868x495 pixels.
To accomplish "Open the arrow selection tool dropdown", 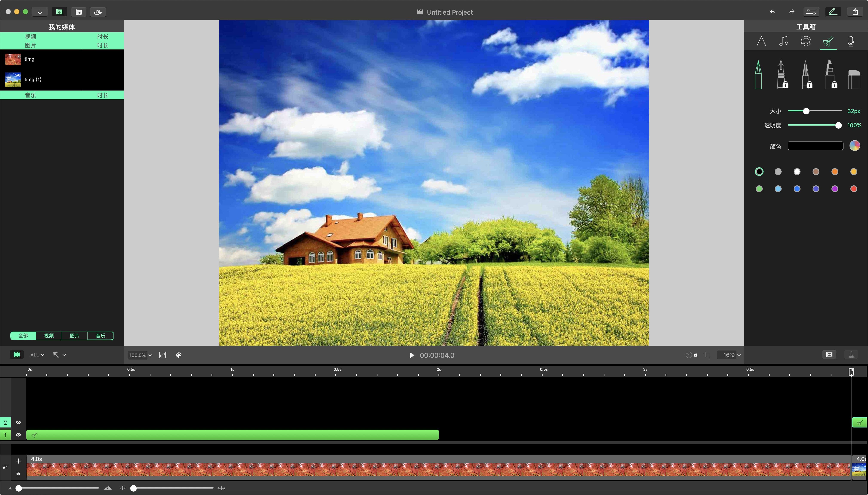I will click(59, 355).
